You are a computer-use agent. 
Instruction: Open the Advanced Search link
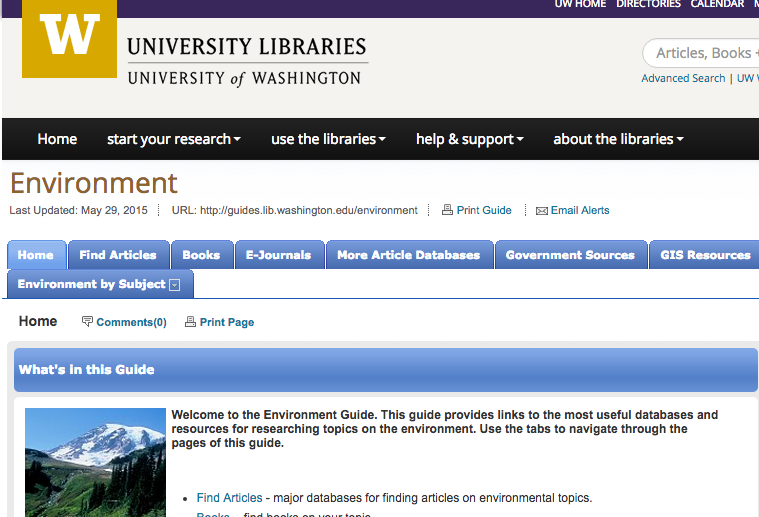tap(683, 78)
